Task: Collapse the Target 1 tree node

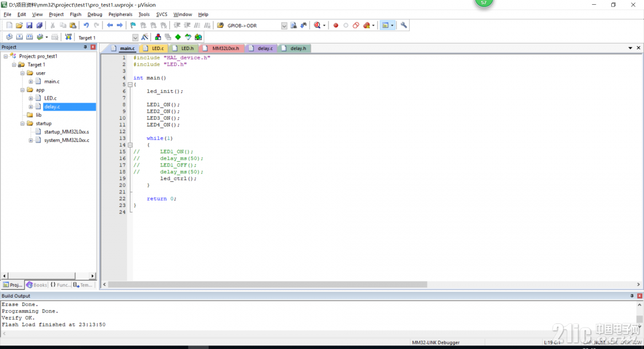Action: click(x=14, y=65)
